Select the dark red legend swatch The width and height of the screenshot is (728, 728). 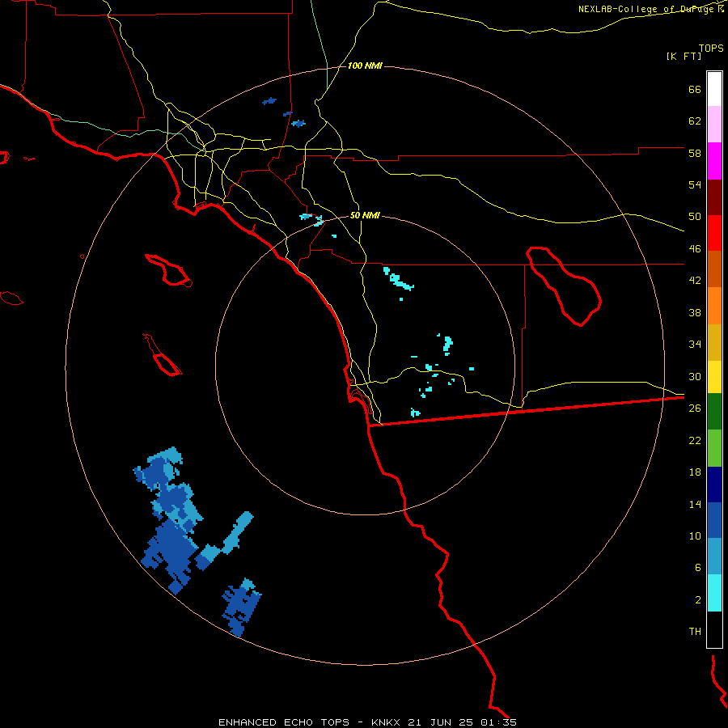click(714, 197)
